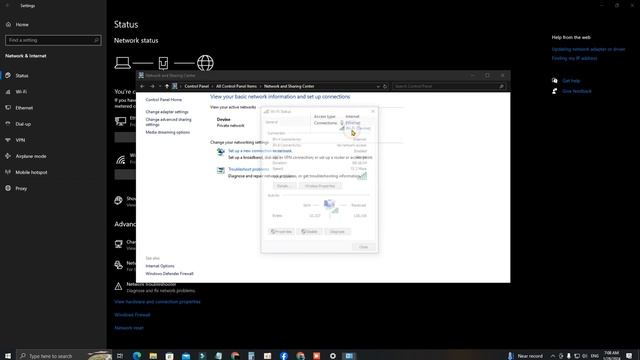The width and height of the screenshot is (640, 360).
Task: Open Network reset link in Settings
Action: point(129,328)
